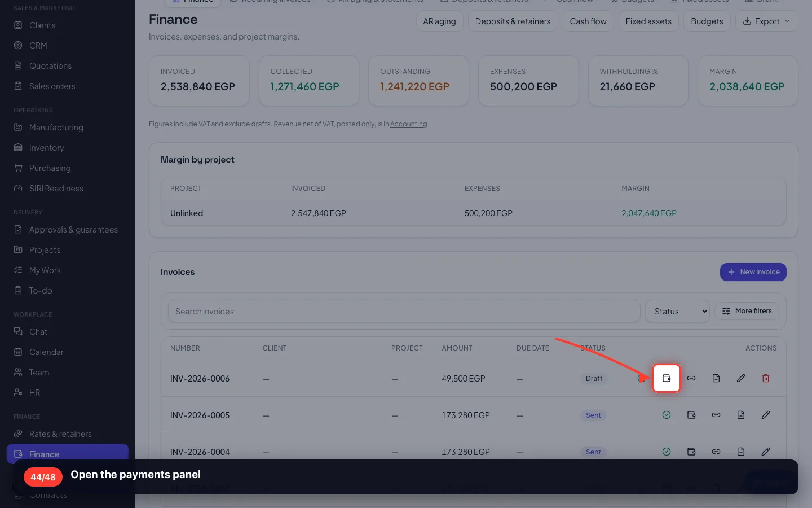The image size is (812, 508).
Task: Open Purchasing in the sidebar
Action: point(68,168)
